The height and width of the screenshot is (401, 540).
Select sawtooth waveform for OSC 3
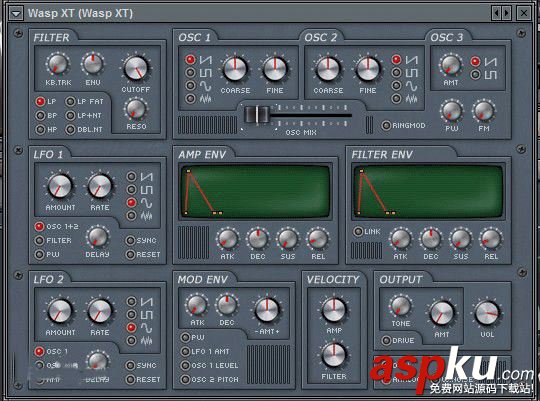475,61
